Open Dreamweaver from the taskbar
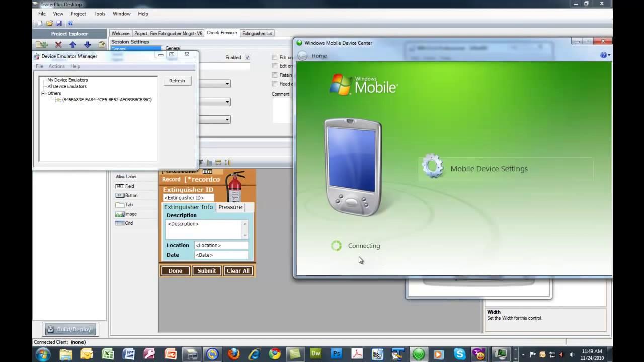The height and width of the screenshot is (362, 644). [x=316, y=354]
